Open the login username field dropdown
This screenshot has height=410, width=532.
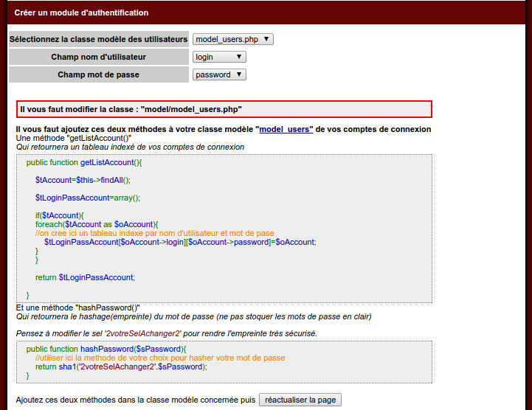coord(219,57)
